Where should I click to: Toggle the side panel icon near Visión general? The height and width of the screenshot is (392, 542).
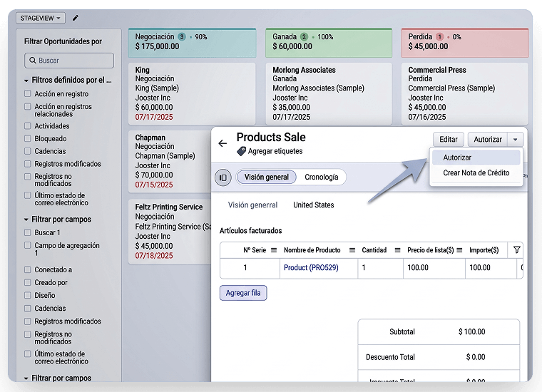223,177
